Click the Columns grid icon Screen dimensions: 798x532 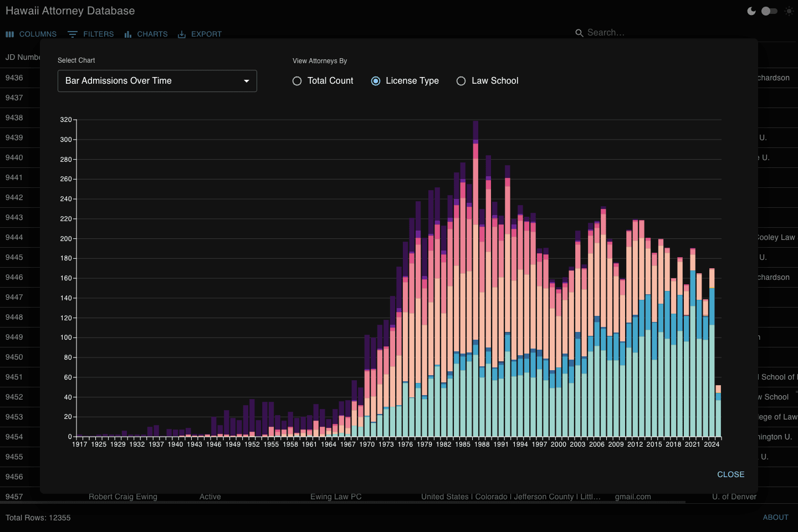click(9, 34)
